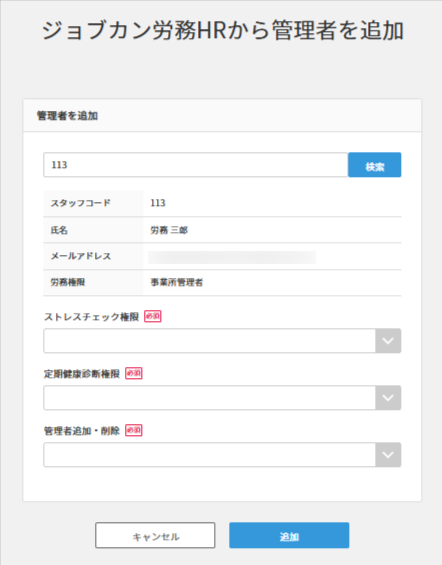The width and height of the screenshot is (442, 565).
Task: Open the 定期健康診断権限 dropdown
Action: 222,397
